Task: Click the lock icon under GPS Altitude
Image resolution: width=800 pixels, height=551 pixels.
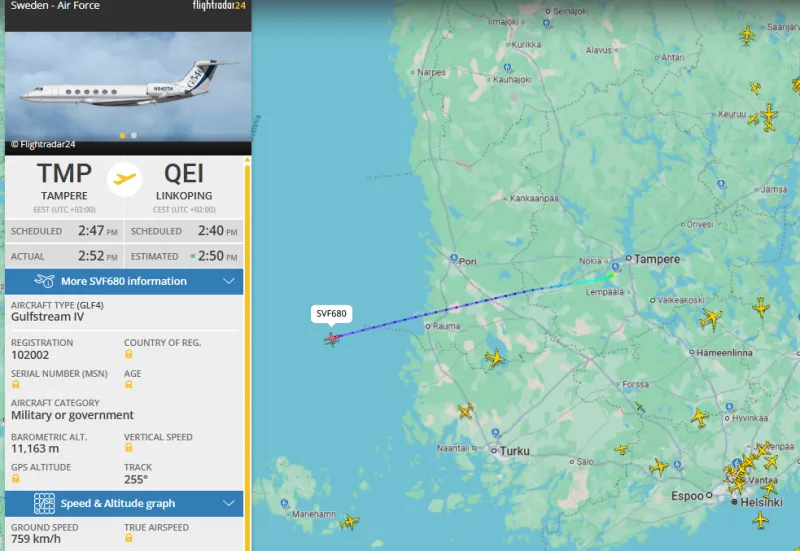Action: coord(16,479)
